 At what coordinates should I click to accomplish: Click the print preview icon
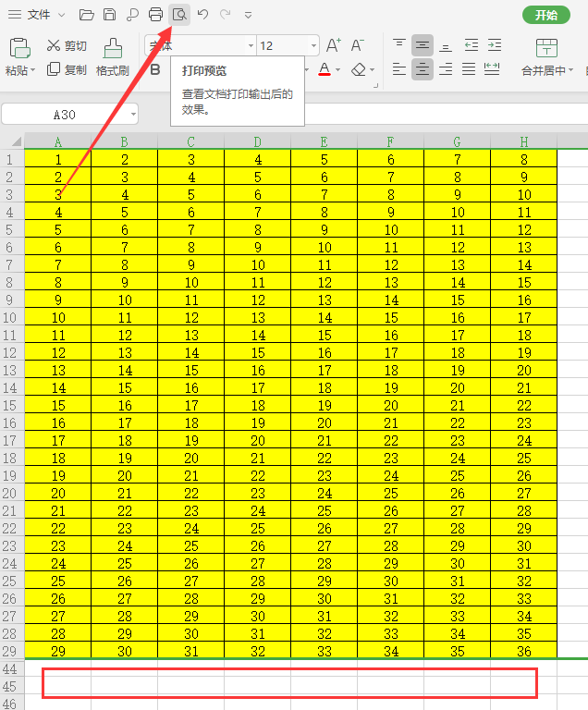(x=179, y=15)
